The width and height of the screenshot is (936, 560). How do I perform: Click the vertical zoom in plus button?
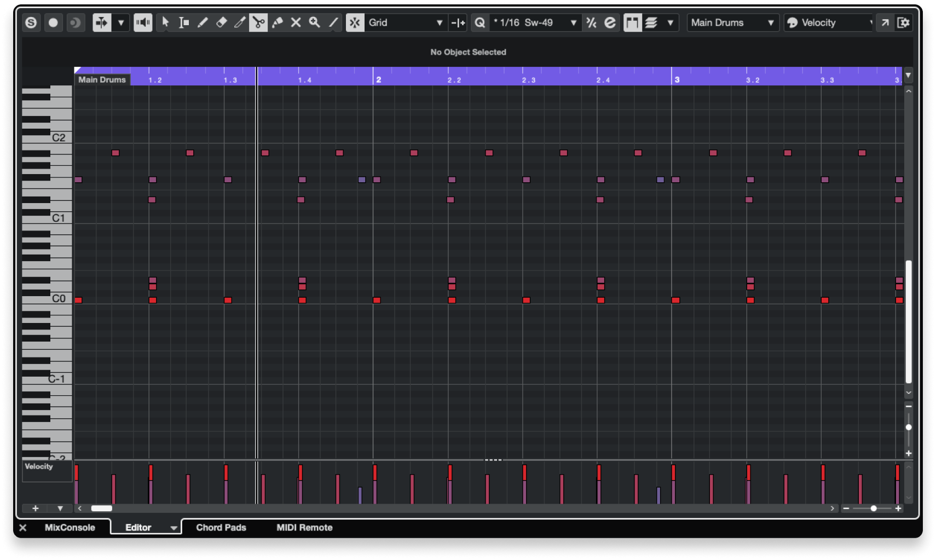[x=908, y=453]
